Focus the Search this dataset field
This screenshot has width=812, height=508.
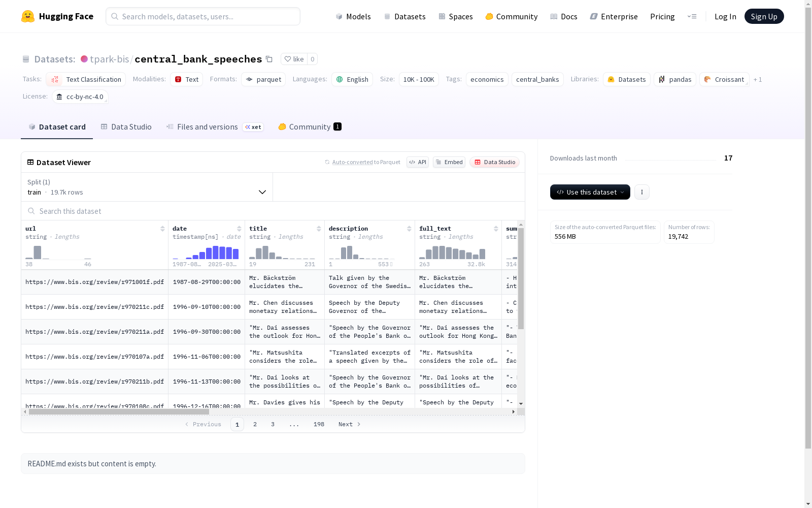tap(273, 211)
